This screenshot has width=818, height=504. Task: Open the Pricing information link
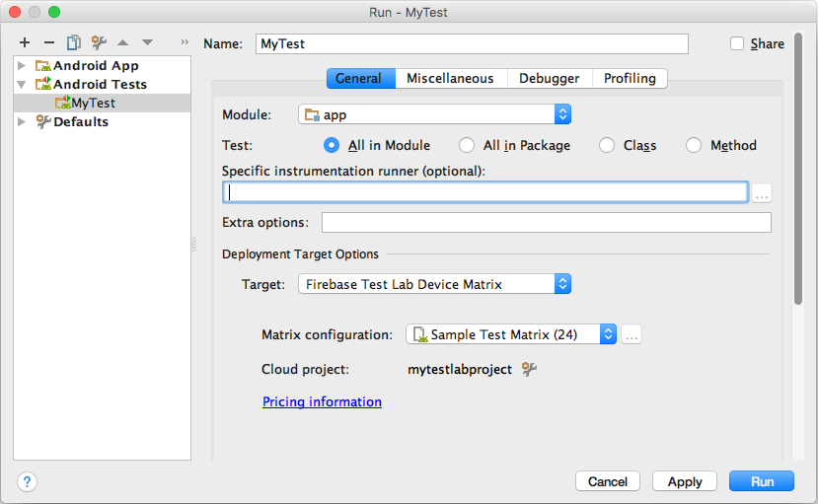click(x=322, y=401)
